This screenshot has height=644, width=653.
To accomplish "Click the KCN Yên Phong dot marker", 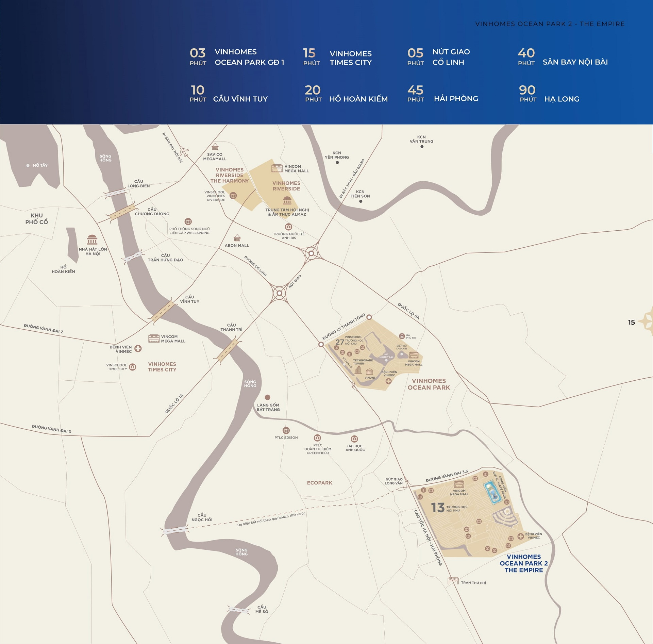I will [x=337, y=163].
